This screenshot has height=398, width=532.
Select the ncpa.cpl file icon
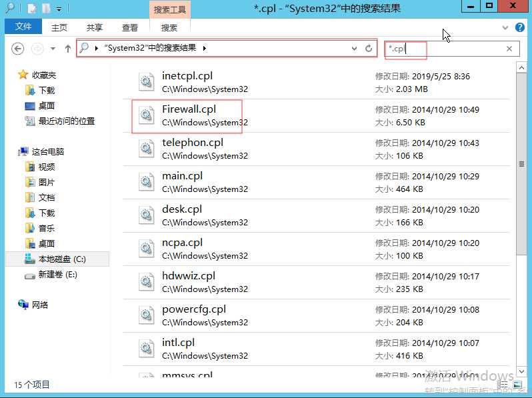pyautogui.click(x=146, y=249)
